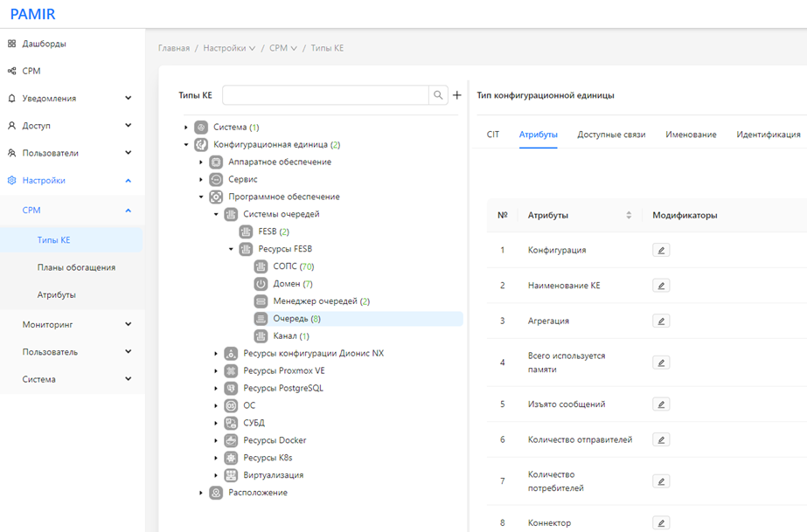Edit modifiers for Наименование КЕ attribute
Screen dimensions: 807x532
pyautogui.click(x=661, y=286)
